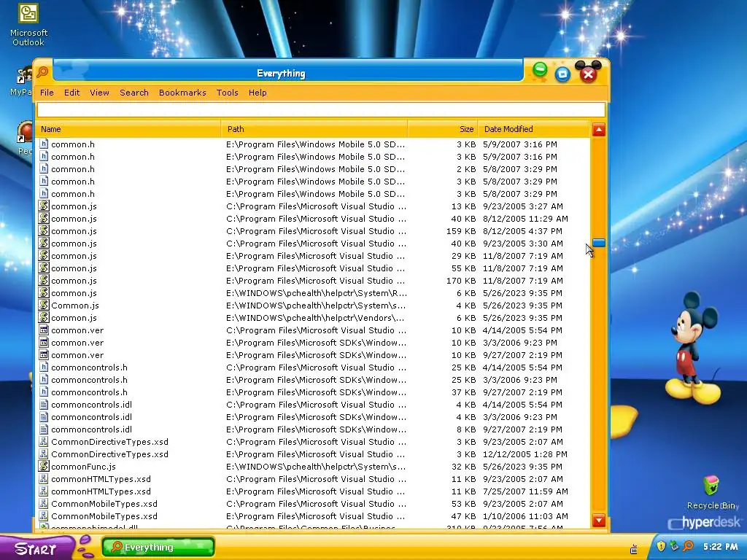747x560 pixels.
Task: Click the icon of common.ver dated 3/3/2006
Action: tap(44, 343)
